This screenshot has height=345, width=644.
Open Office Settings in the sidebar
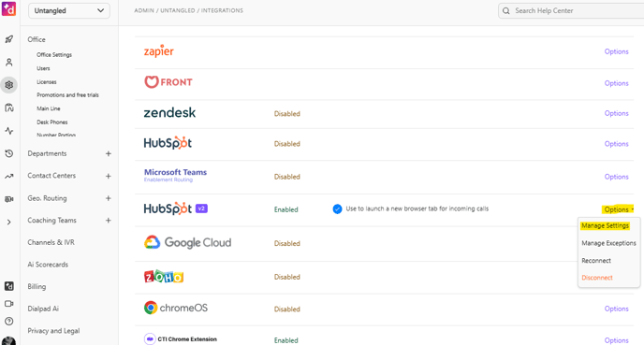[x=54, y=54]
